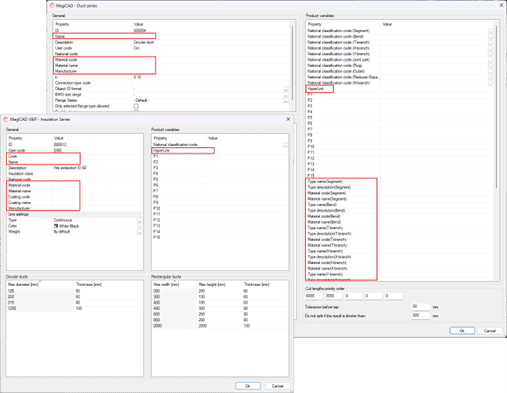
Task: Open BWO size range dropdown
Action: [286, 95]
